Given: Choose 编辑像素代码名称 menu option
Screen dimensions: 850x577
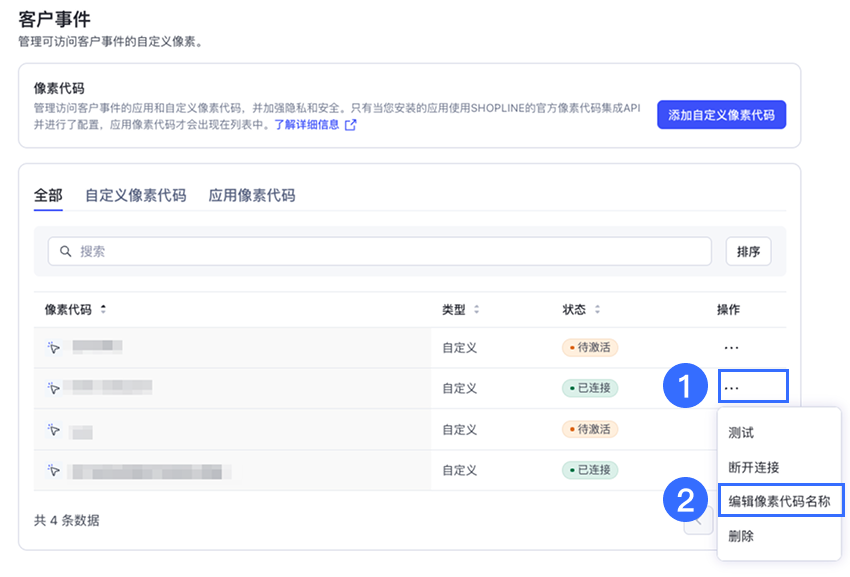Looking at the screenshot, I should coord(779,500).
